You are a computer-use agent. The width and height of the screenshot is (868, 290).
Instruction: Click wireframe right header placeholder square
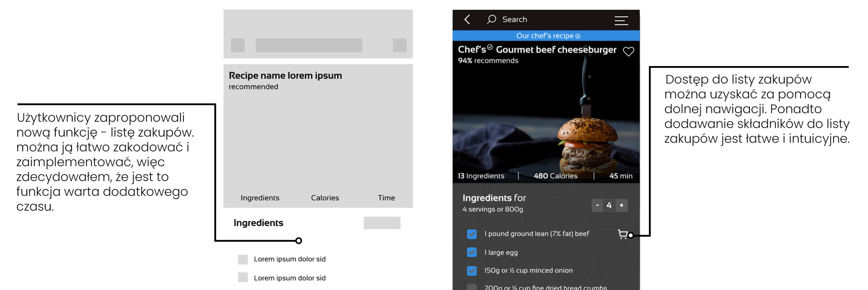tap(399, 45)
